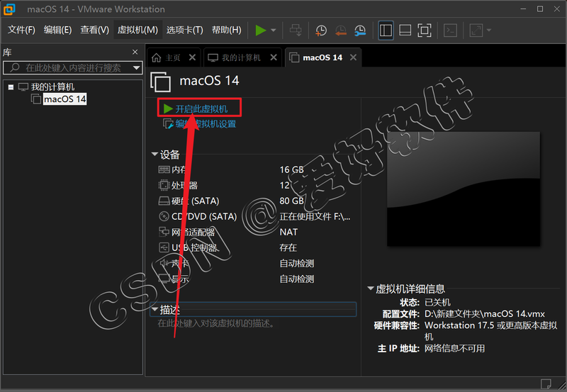Collapse the 描述 section
The width and height of the screenshot is (567, 392).
(x=155, y=309)
